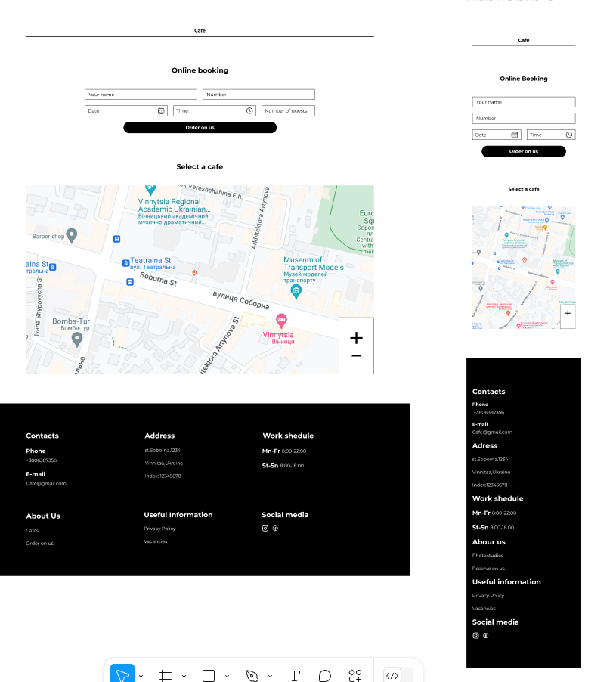The height and width of the screenshot is (682, 616).
Task: Click the mobile 'Order on us' button
Action: pyautogui.click(x=523, y=152)
